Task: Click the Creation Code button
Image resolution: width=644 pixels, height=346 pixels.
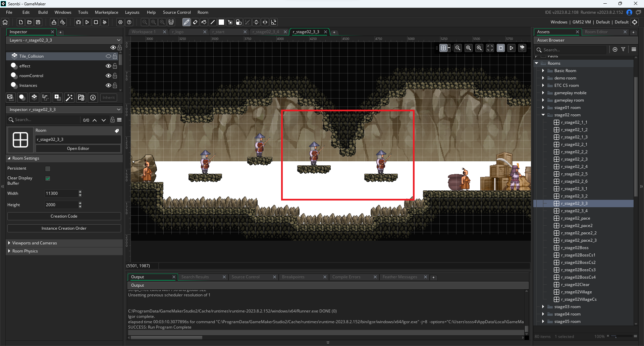Action: point(64,216)
